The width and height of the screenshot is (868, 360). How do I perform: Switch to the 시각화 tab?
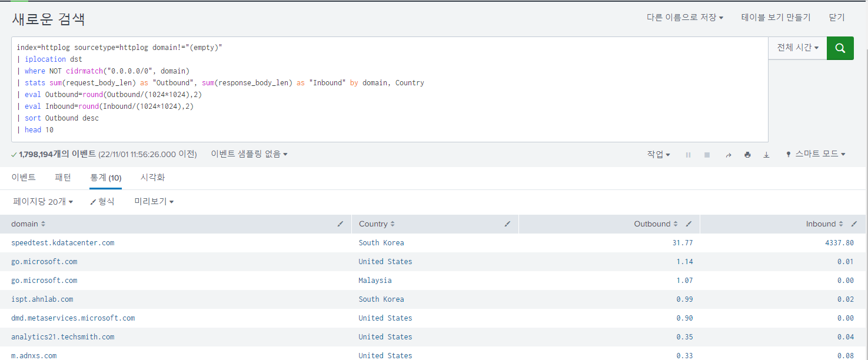152,177
